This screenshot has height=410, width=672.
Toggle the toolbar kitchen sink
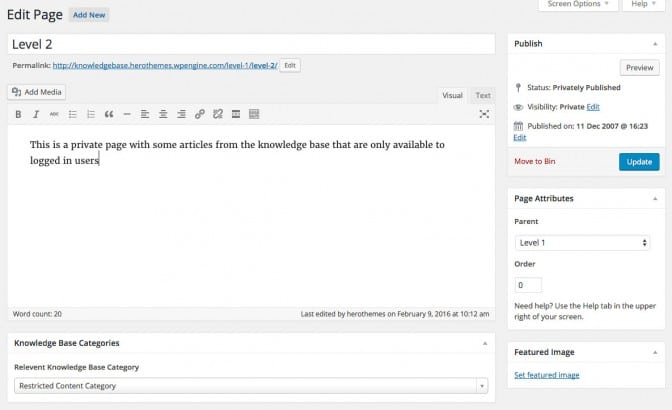(x=254, y=114)
